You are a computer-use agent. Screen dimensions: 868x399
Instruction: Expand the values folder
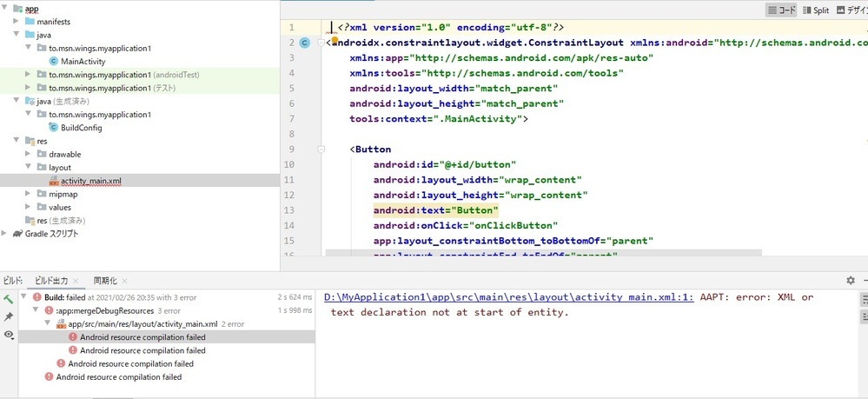tap(28, 207)
